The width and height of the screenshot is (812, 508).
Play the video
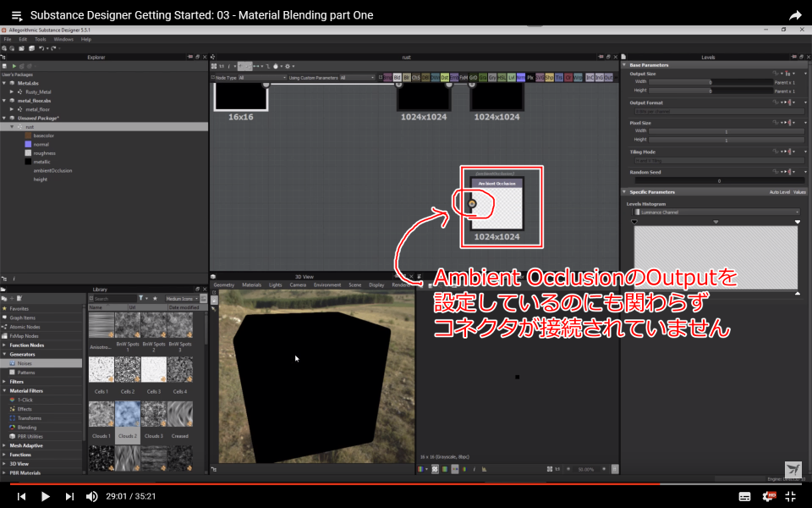coord(45,497)
